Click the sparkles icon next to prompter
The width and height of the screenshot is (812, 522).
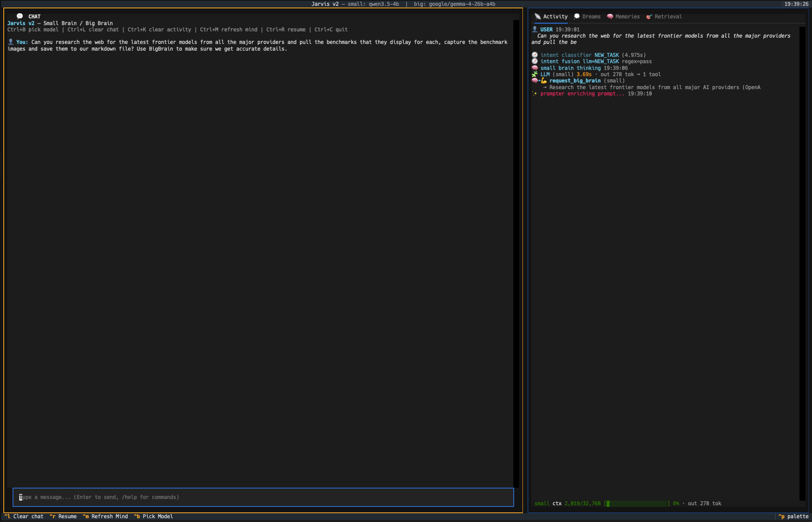click(x=535, y=94)
